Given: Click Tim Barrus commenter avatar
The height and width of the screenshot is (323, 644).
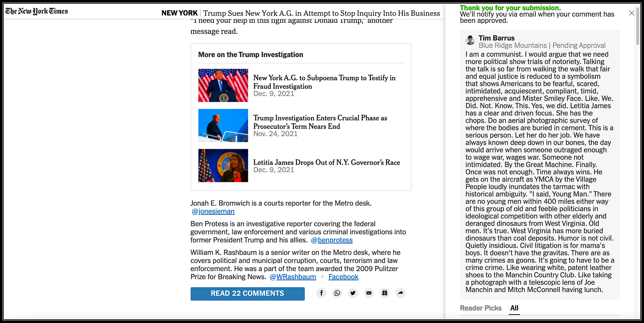Looking at the screenshot, I should (470, 40).
